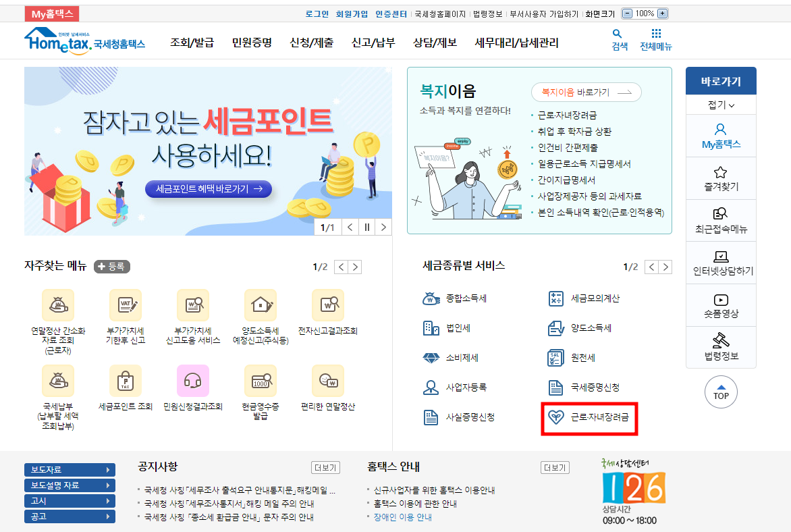Show previous banner slide

coord(350,227)
